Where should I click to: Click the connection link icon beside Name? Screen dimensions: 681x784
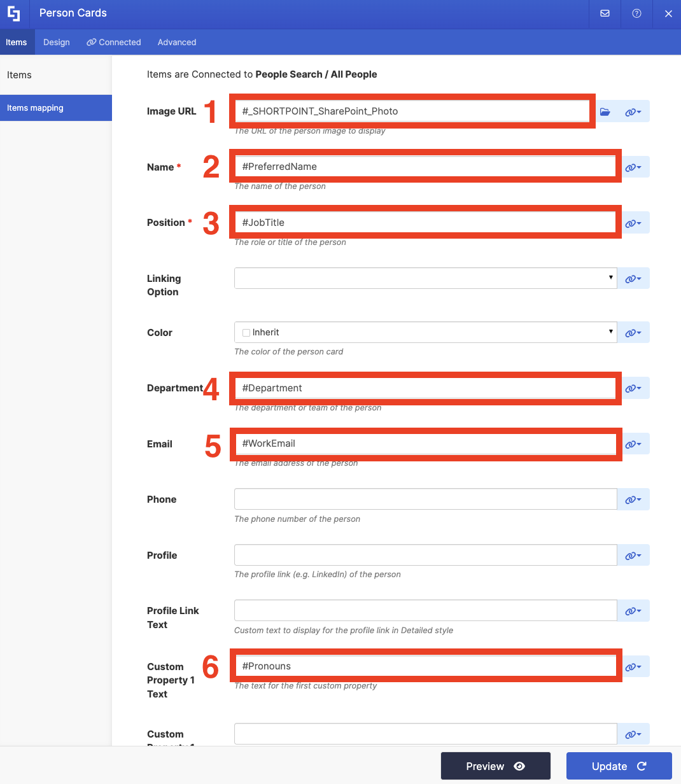633,167
